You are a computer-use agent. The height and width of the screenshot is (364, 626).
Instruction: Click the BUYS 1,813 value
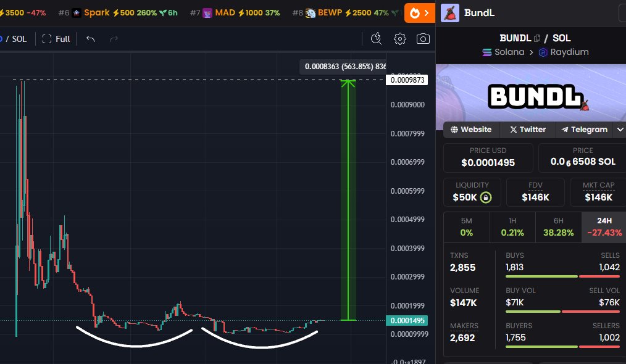coord(514,267)
